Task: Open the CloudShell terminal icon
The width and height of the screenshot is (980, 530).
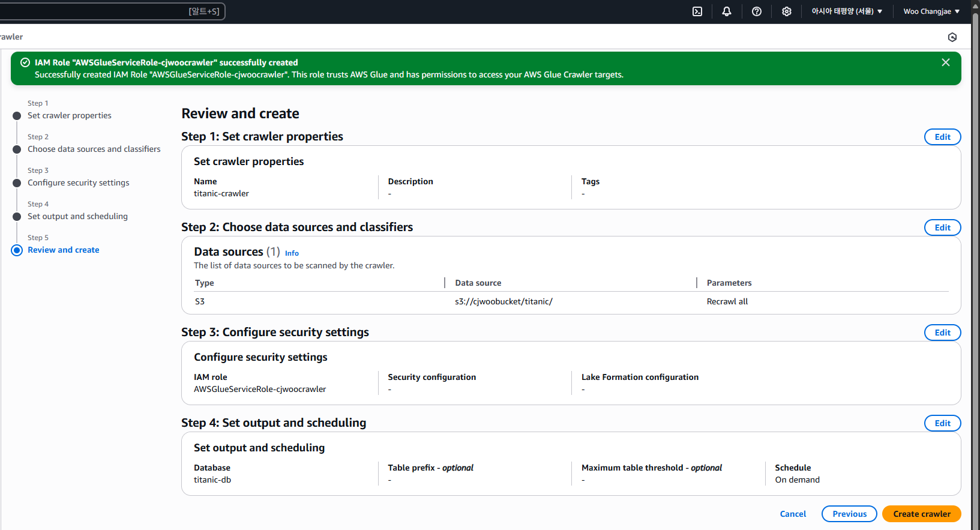Action: [697, 11]
